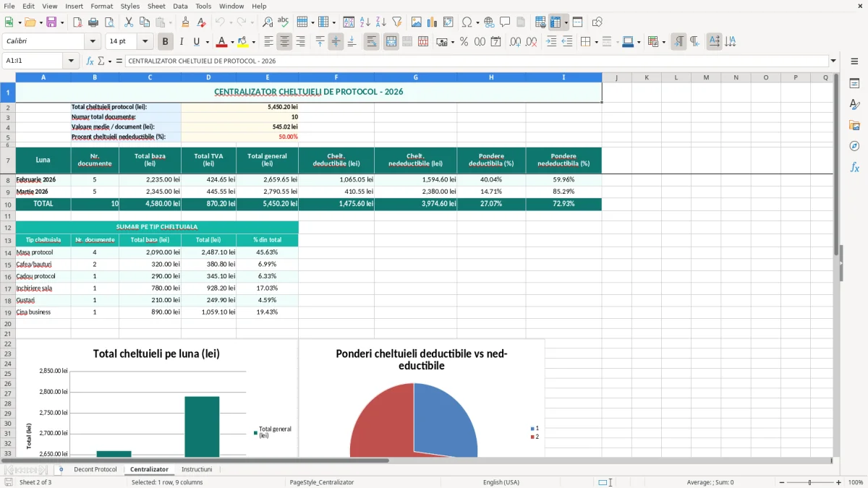
Task: Open the sidebar Properties deck
Action: coord(854,84)
